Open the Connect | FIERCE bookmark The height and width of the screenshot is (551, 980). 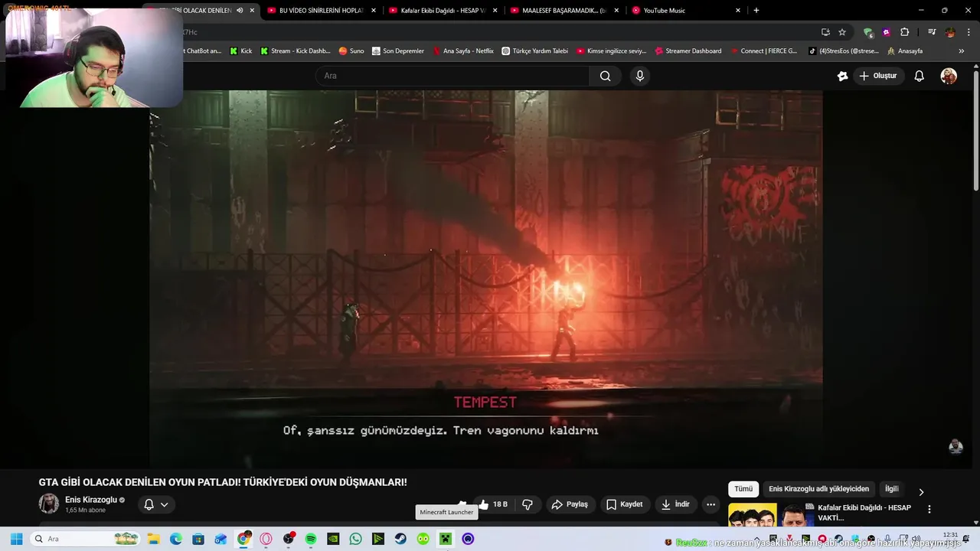(763, 51)
